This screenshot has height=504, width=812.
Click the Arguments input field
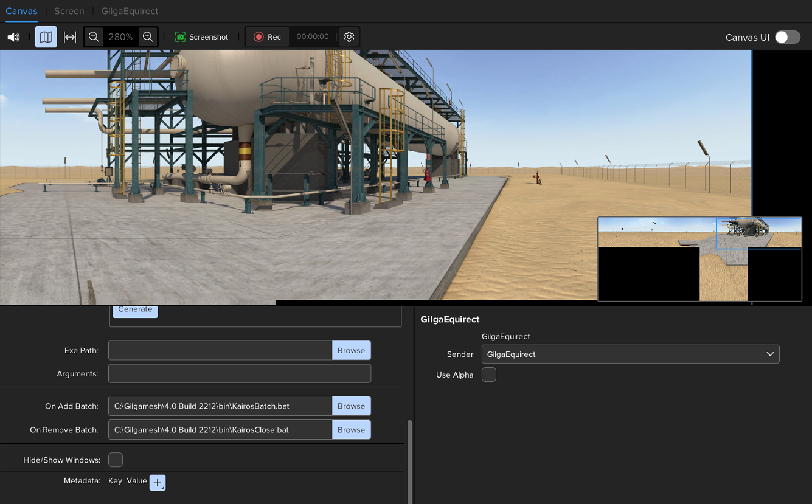tap(240, 374)
